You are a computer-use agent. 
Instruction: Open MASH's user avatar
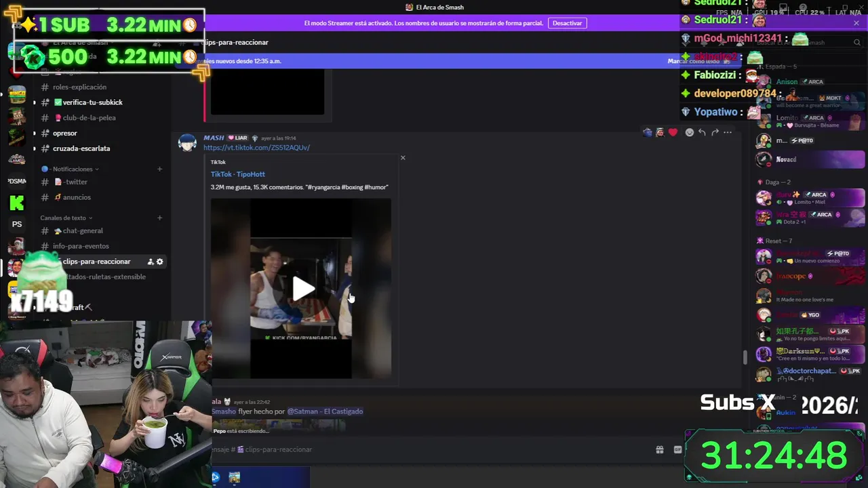pyautogui.click(x=187, y=142)
